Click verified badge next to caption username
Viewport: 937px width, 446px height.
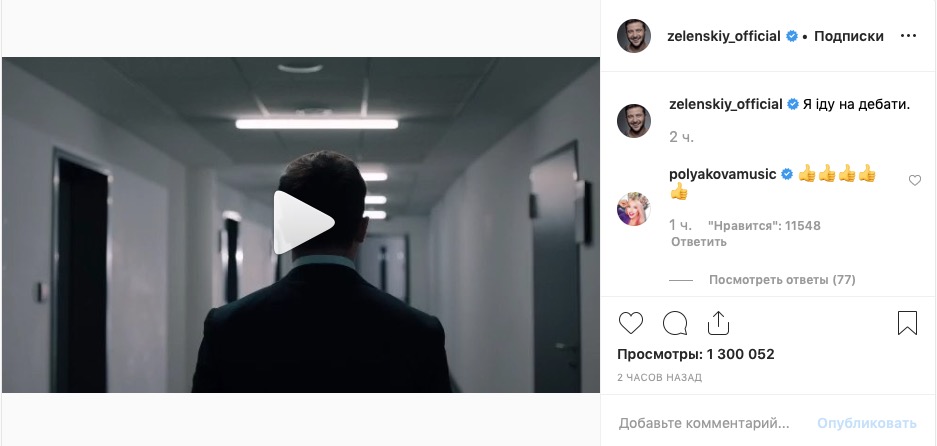coord(793,105)
